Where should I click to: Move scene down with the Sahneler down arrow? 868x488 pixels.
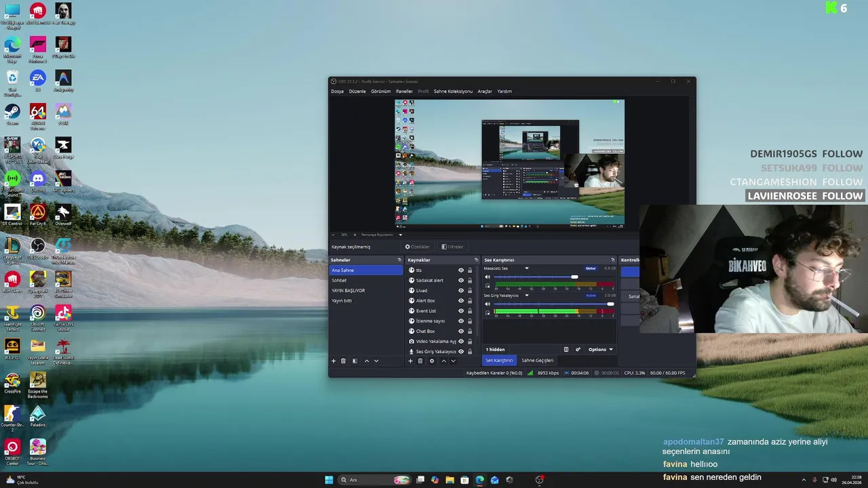click(376, 361)
